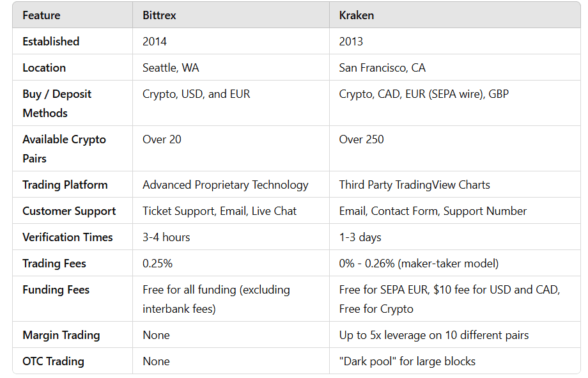This screenshot has width=588, height=378.
Task: Click the Kraken column header
Action: (357, 15)
